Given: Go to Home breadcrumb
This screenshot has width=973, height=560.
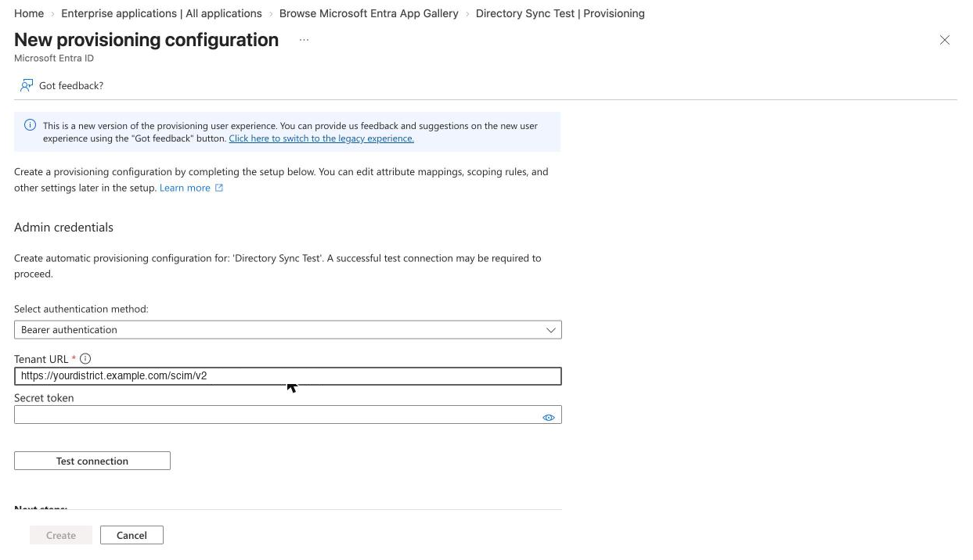Looking at the screenshot, I should [29, 13].
